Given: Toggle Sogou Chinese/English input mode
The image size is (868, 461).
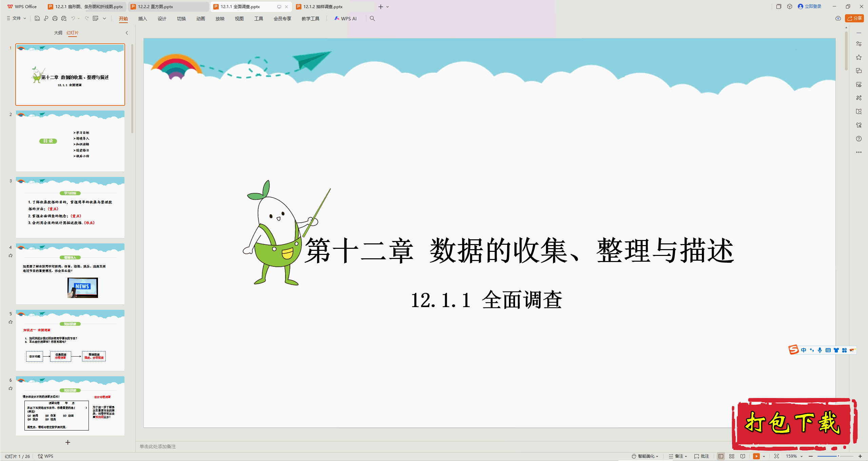Looking at the screenshot, I should (x=804, y=350).
